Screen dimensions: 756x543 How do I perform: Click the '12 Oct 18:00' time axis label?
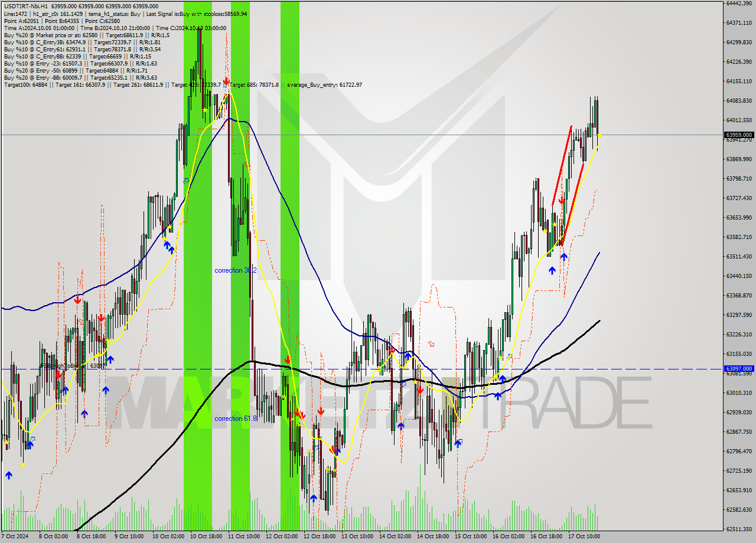coord(319,537)
